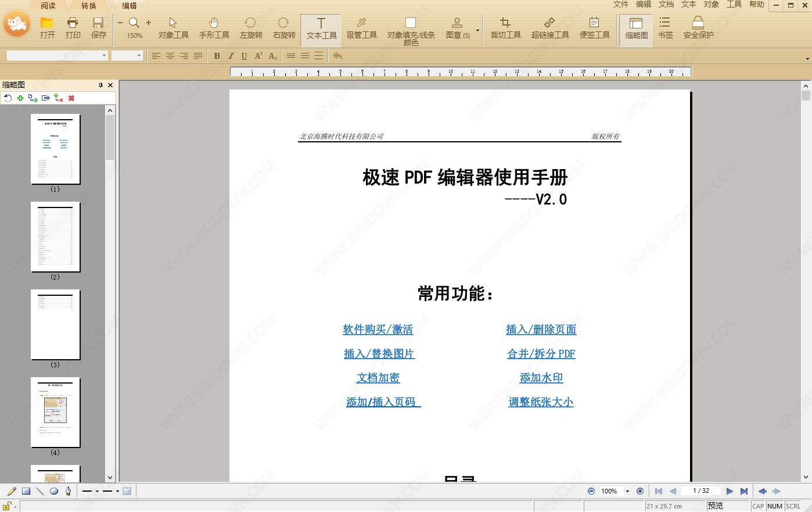Click the red X delete page icon

[71, 98]
